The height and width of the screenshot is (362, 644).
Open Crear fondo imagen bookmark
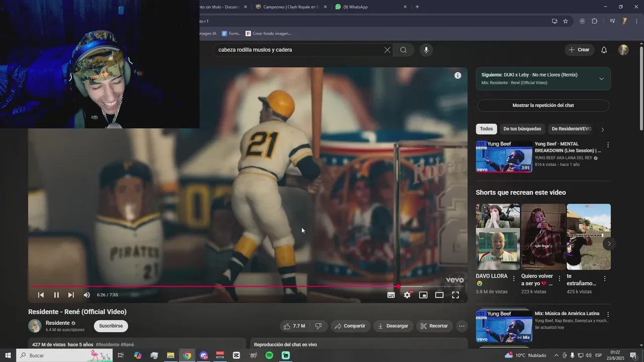click(x=269, y=34)
